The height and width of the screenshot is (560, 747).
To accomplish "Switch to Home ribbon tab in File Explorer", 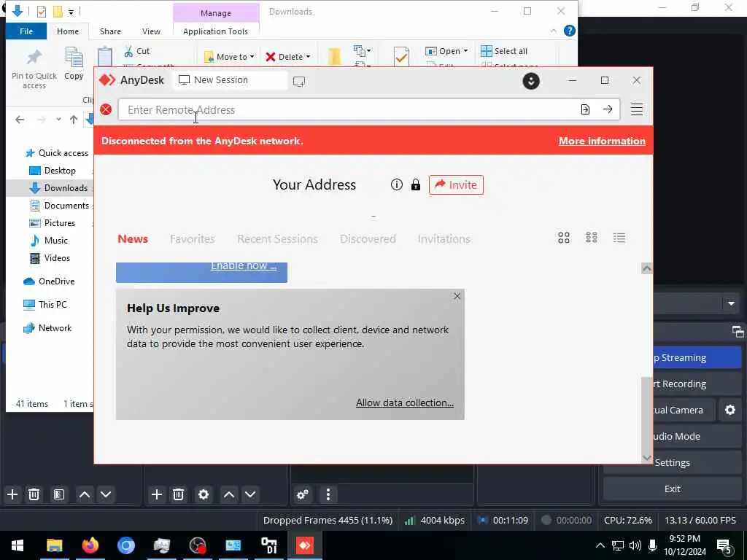I will pyautogui.click(x=68, y=31).
